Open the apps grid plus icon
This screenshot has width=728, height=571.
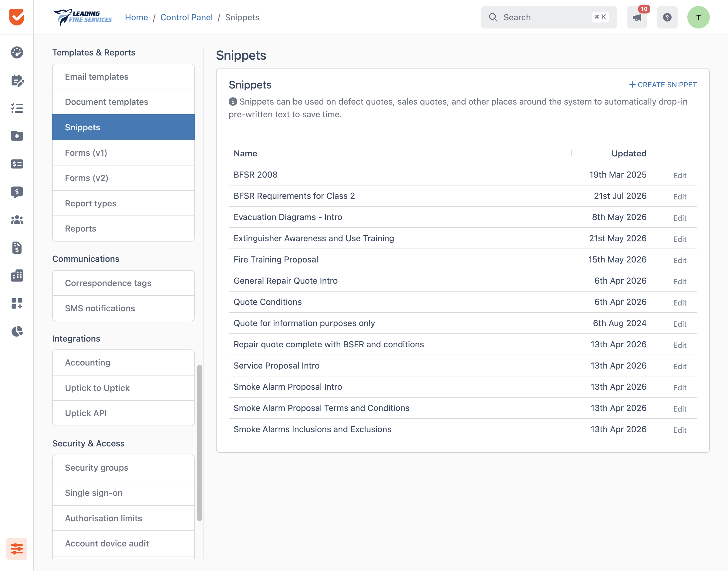(17, 303)
